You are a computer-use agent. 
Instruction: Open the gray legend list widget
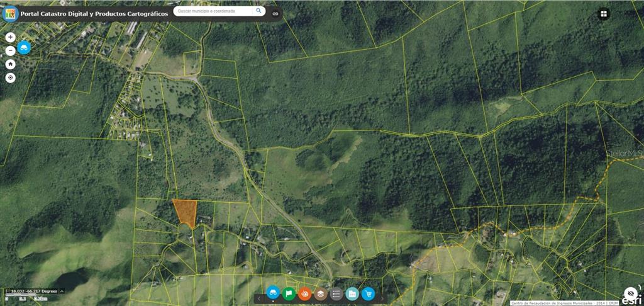tap(336, 293)
